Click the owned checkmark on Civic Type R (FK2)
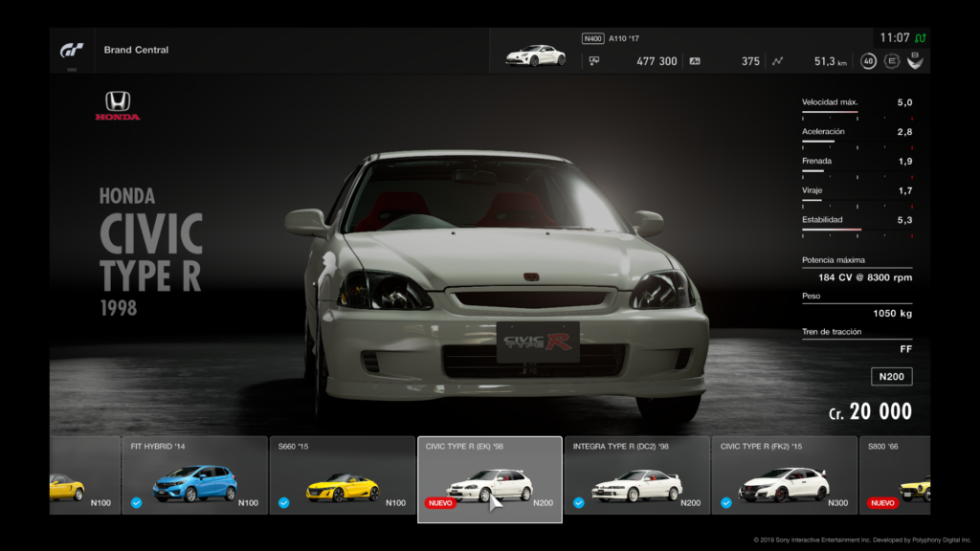 click(726, 503)
